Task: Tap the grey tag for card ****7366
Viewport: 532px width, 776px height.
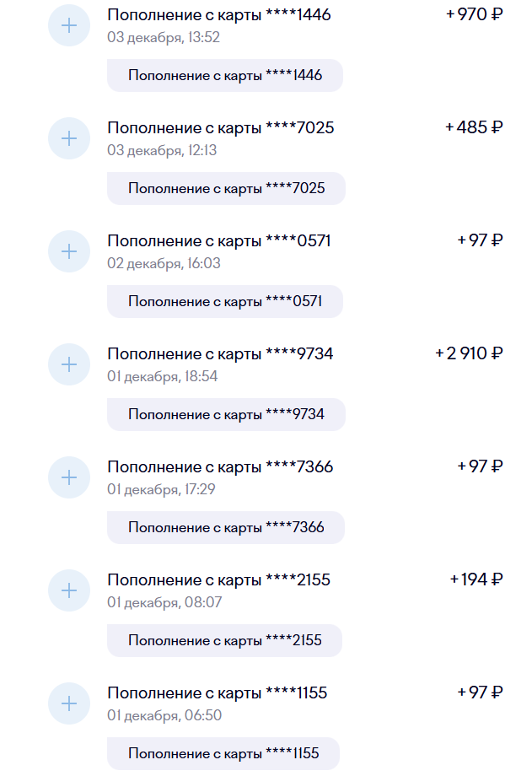Action: point(226,527)
